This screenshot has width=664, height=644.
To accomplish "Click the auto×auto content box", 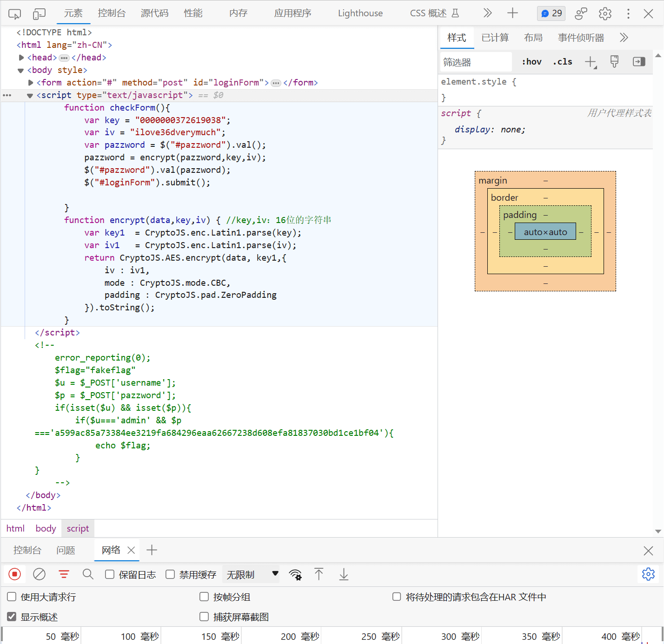I will tap(545, 231).
